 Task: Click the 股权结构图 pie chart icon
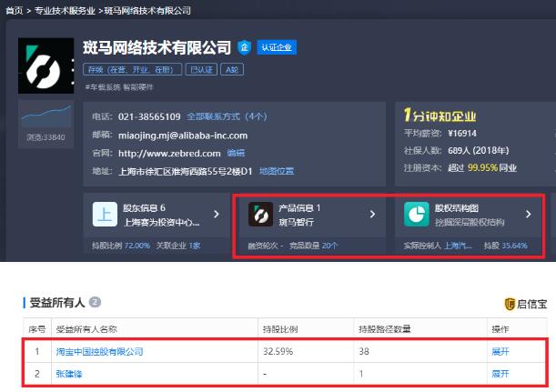(x=417, y=214)
